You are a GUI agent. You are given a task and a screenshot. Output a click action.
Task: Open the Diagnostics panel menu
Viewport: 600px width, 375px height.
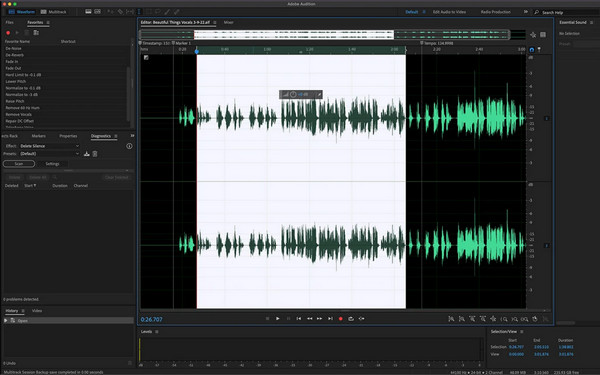pos(116,136)
